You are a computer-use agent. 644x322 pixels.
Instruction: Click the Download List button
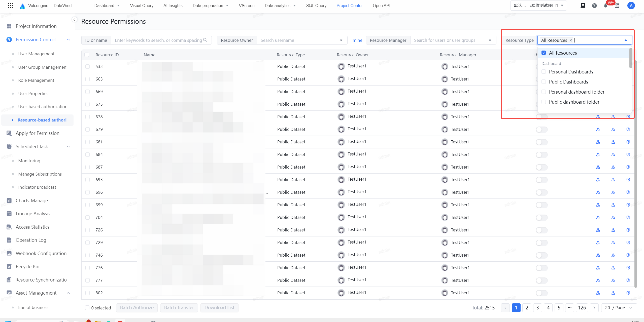pyautogui.click(x=219, y=308)
